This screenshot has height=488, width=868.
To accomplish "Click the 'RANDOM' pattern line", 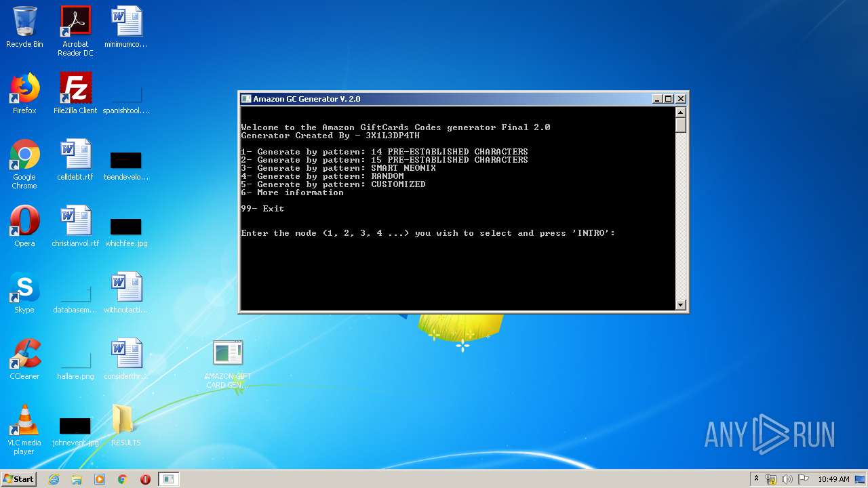I will (322, 176).
